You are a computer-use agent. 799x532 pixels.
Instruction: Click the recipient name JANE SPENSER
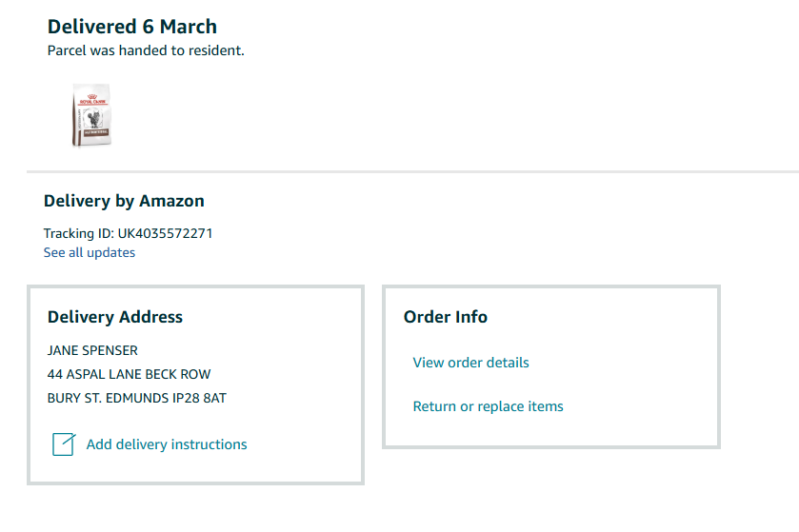92,350
